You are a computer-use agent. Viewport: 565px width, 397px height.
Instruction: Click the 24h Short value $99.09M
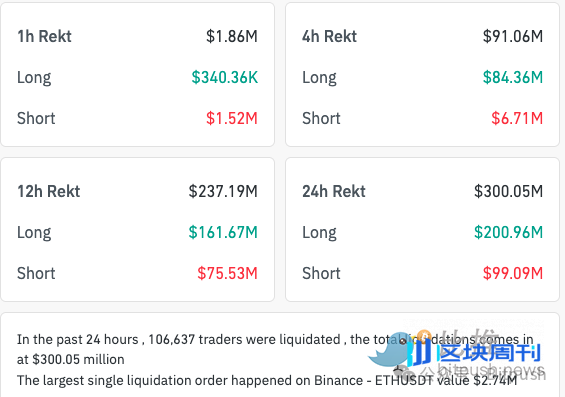(x=513, y=273)
